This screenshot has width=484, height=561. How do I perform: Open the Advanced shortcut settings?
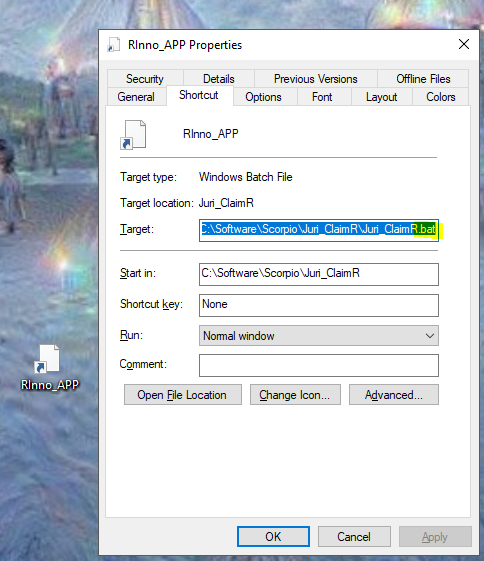(394, 395)
